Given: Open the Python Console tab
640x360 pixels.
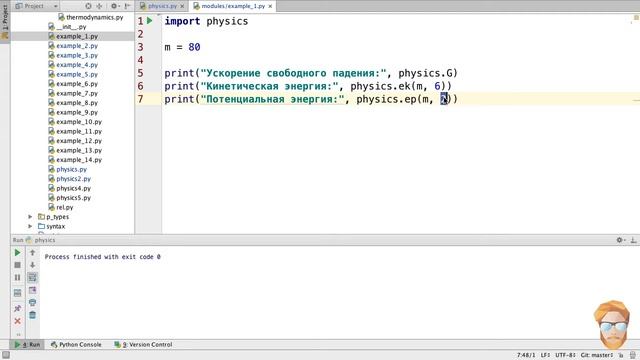Looking at the screenshot, I should coord(76,344).
